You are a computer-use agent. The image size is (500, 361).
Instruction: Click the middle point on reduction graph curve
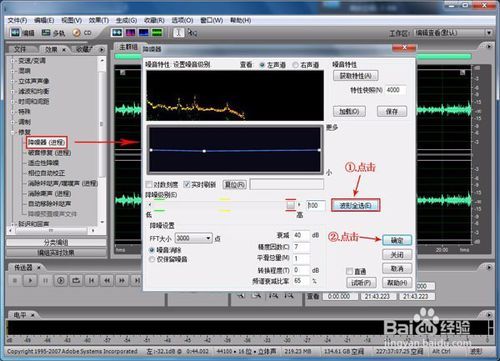coord(204,151)
